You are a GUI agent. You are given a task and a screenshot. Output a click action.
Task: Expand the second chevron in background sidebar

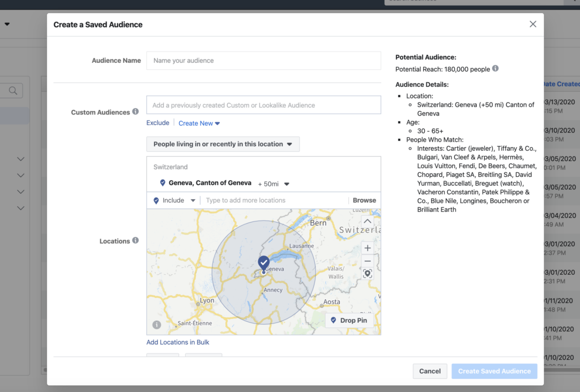(21, 175)
